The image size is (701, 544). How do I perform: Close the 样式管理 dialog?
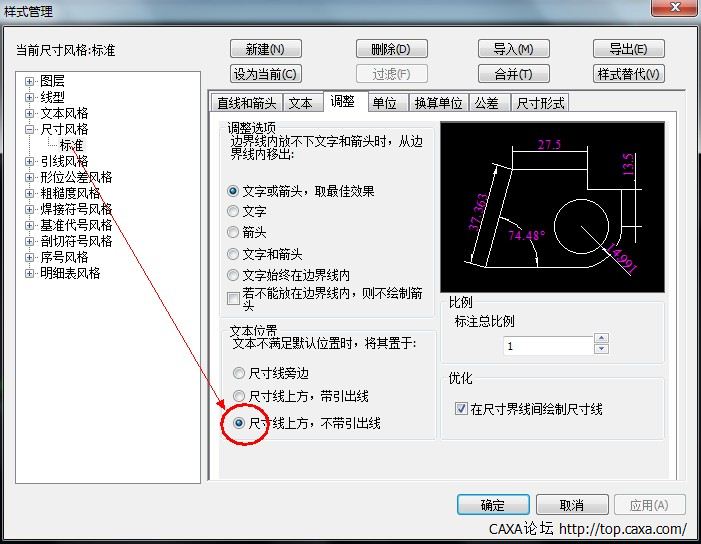pos(676,7)
